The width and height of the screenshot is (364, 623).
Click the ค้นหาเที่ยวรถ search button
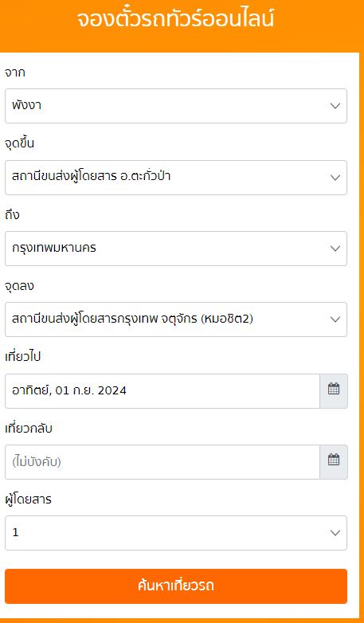click(x=176, y=586)
